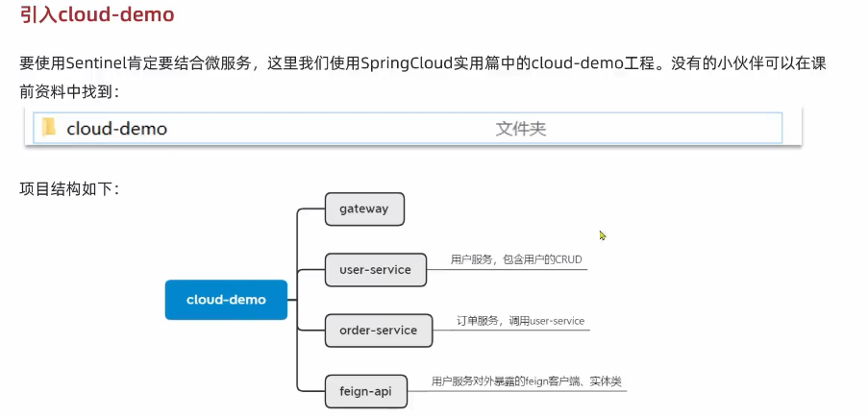Click the 用户服务，包含用户的CRUD description
This screenshot has height=417, width=868.
(x=516, y=258)
